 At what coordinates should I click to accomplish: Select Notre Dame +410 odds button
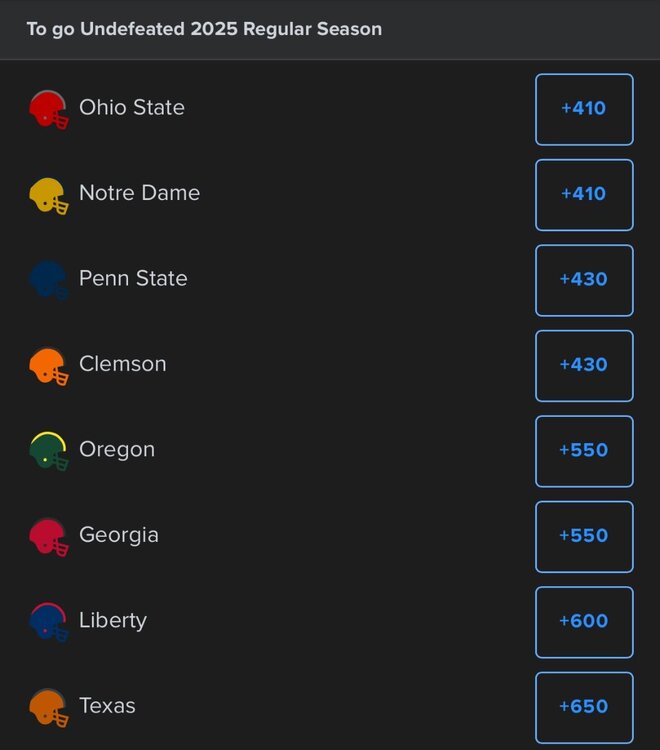pyautogui.click(x=584, y=194)
